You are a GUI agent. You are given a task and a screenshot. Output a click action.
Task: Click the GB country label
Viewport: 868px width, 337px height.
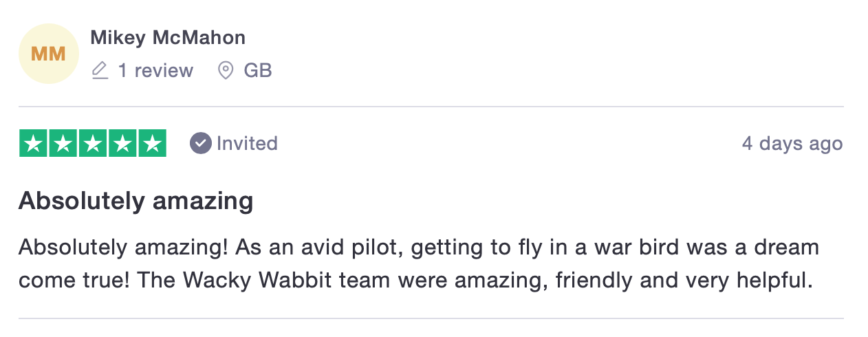coord(258,70)
